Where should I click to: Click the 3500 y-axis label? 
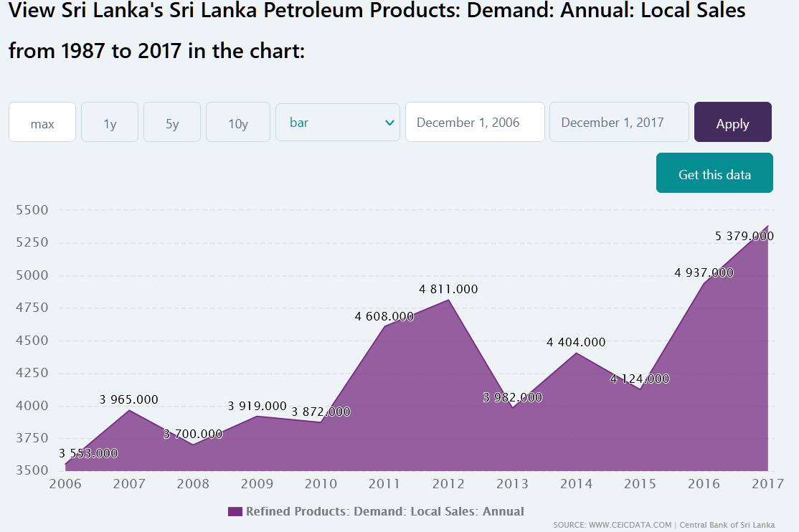[32, 470]
